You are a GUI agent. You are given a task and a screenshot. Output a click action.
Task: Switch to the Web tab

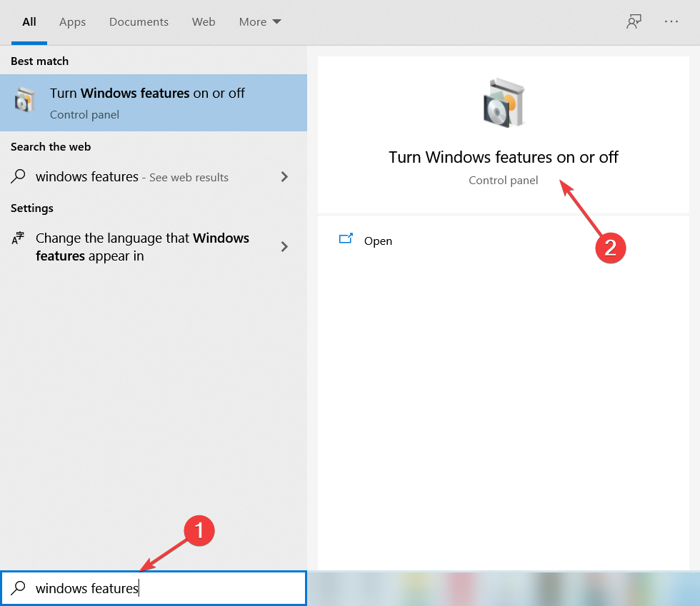pyautogui.click(x=204, y=22)
